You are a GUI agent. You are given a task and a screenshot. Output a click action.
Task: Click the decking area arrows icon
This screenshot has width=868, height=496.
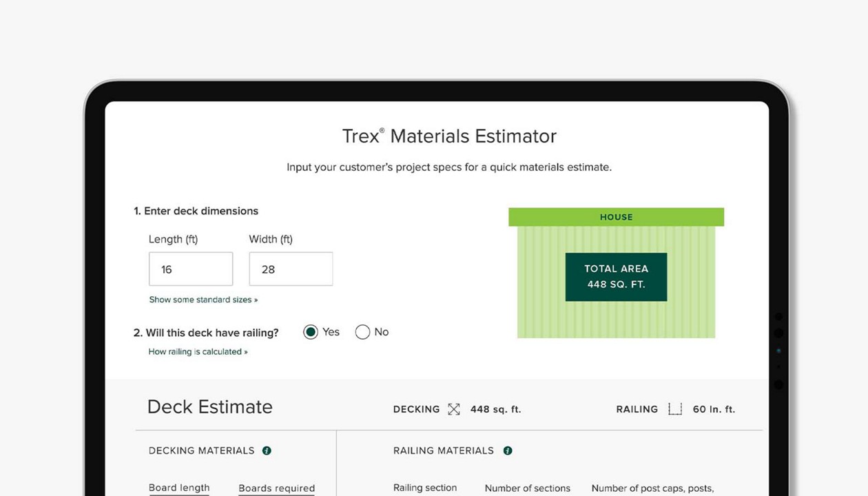click(453, 409)
